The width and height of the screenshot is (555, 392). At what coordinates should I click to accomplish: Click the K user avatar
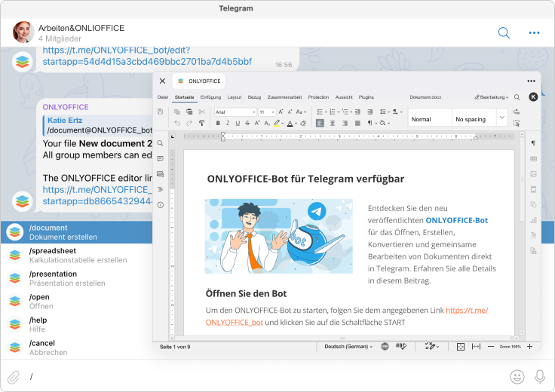point(533,97)
